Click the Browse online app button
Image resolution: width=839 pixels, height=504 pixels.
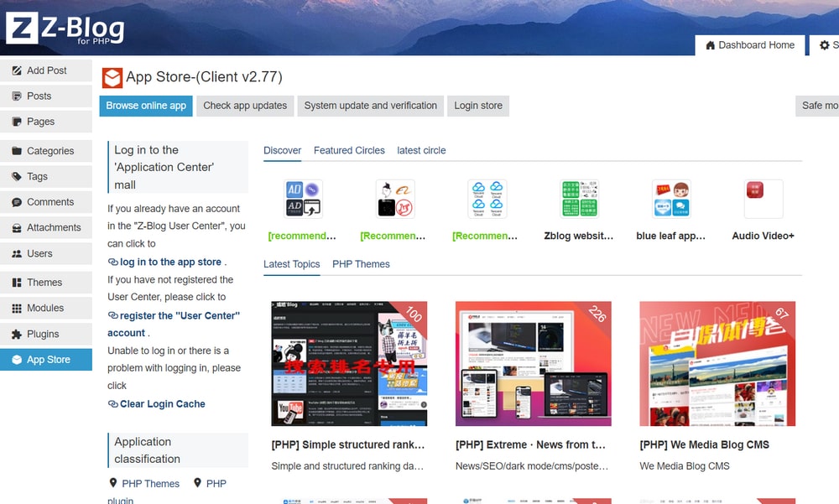[146, 106]
